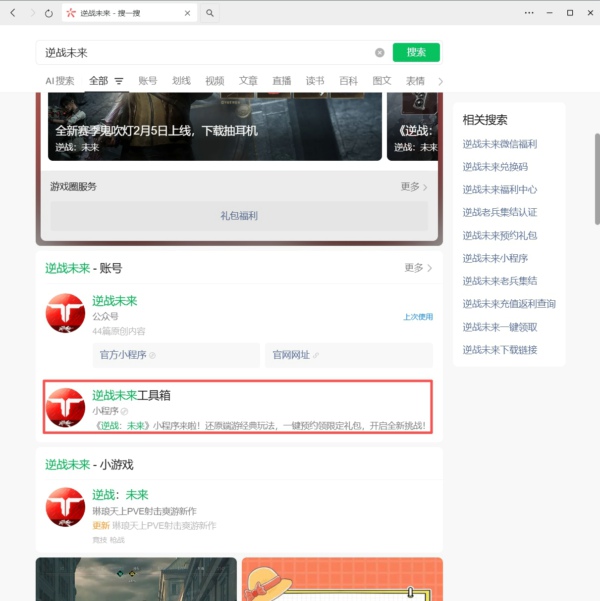
Task: Open 逆战未来 公众号 avatar icon
Action: (65, 313)
